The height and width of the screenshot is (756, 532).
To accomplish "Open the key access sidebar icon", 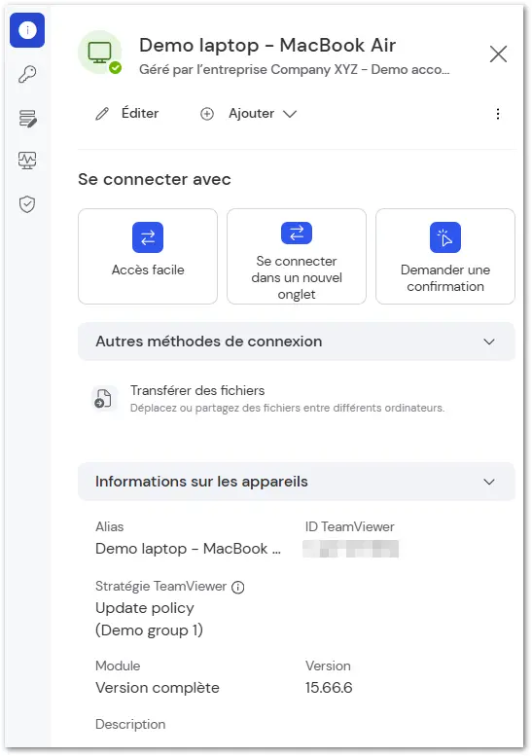I will 27,74.
